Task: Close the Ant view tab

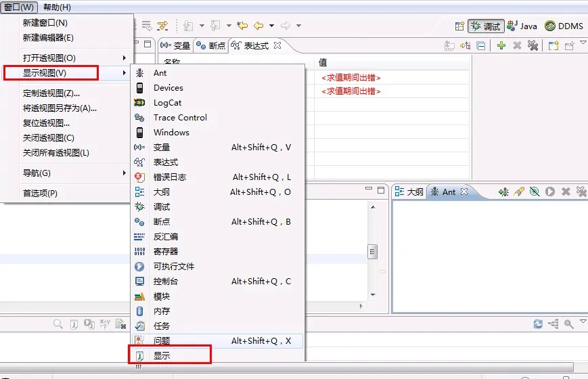Action: click(x=464, y=192)
